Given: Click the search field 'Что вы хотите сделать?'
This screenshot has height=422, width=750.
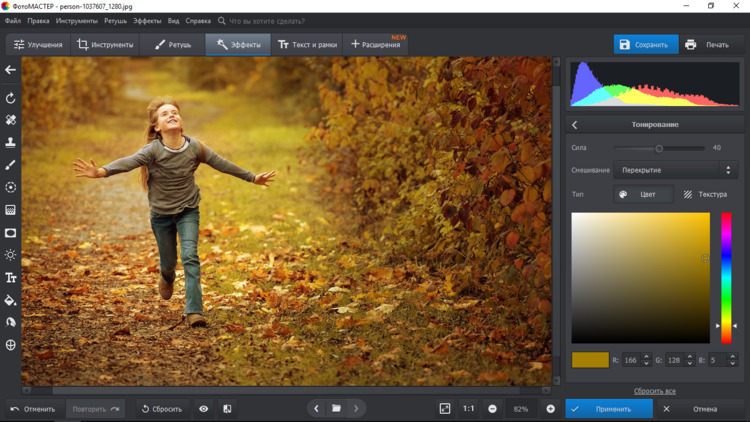Looking at the screenshot, I should (267, 21).
